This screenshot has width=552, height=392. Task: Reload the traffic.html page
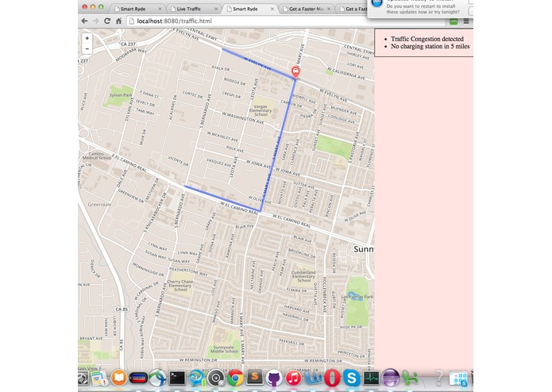click(x=107, y=21)
